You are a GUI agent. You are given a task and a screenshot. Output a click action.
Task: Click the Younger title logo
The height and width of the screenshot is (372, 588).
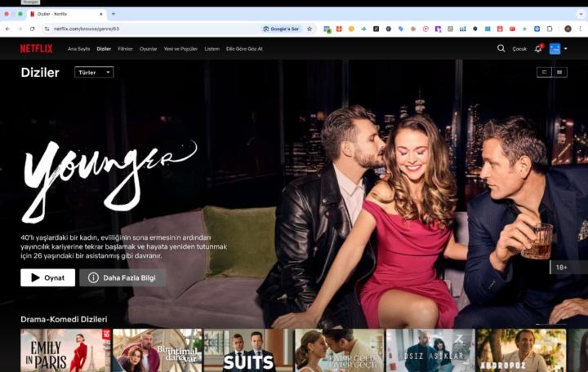(109, 181)
